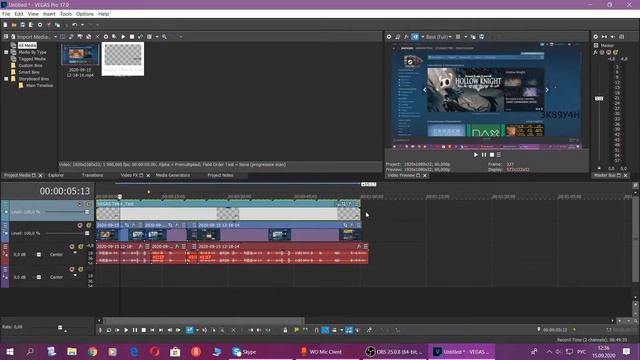Solo the first audio track
The width and height of the screenshot is (640, 360).
[80, 247]
